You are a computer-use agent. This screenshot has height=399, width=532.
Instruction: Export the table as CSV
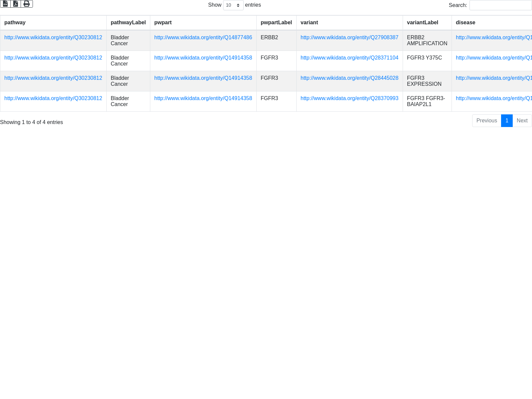(x=5, y=4)
